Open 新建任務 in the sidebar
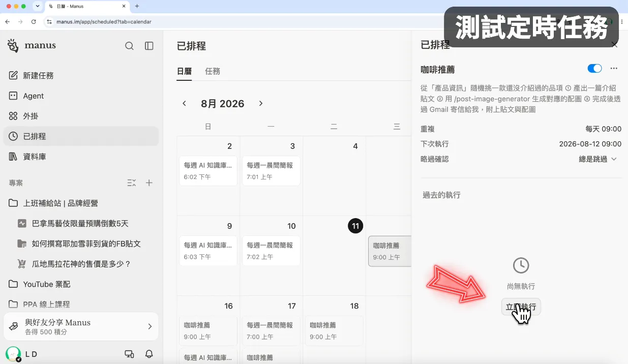Viewport: 628px width, 364px height. [81, 75]
